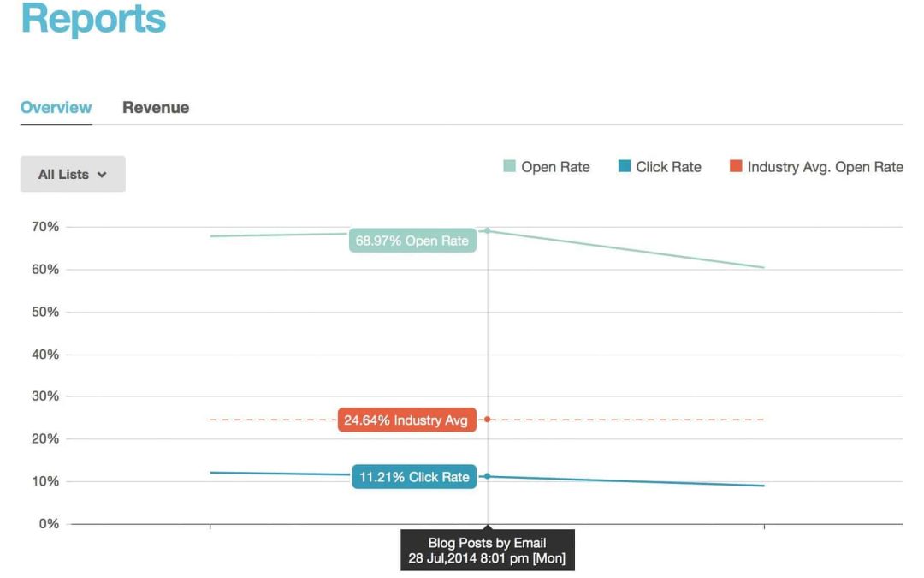Toggle the Open Rate legend label
The width and height of the screenshot is (924, 578).
coord(555,167)
